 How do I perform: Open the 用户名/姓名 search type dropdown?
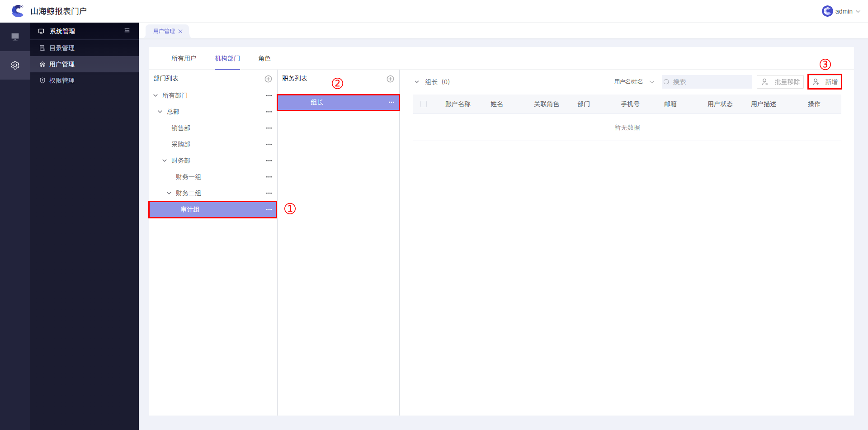[634, 82]
